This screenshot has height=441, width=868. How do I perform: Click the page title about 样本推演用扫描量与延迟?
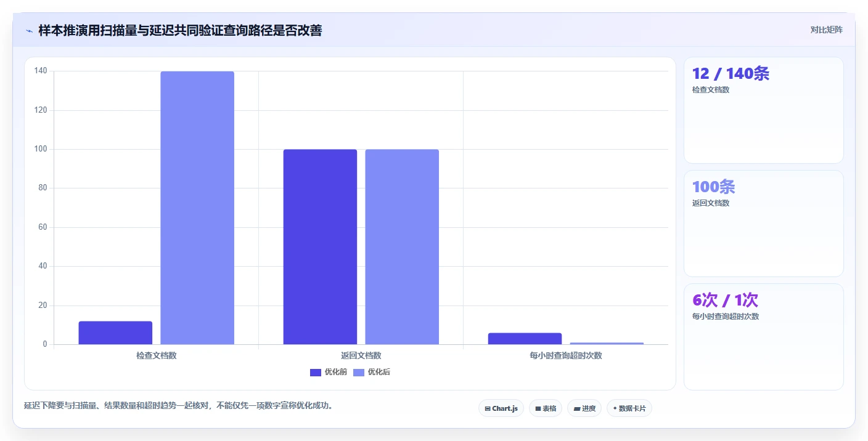[x=180, y=30]
